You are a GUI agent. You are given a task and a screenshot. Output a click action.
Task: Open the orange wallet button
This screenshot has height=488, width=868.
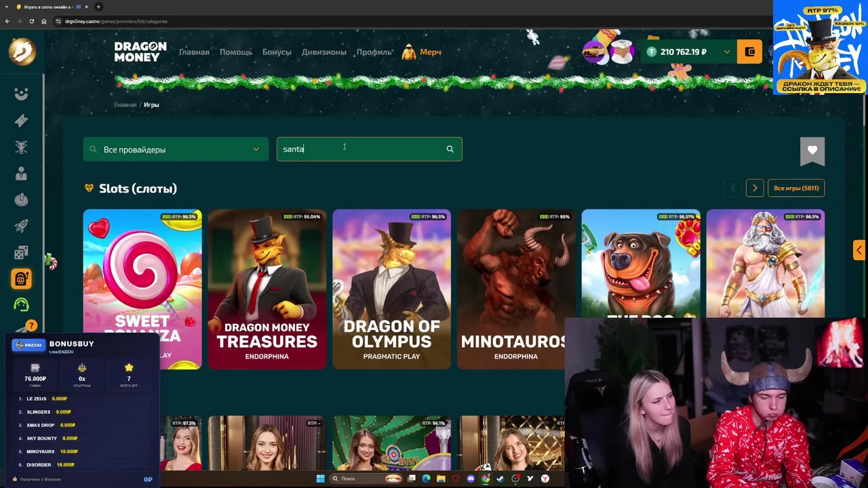[750, 52]
